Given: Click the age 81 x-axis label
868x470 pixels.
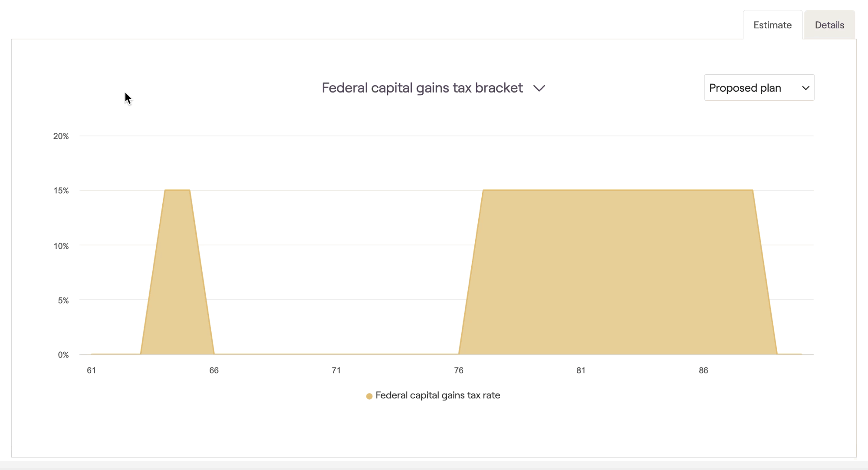Looking at the screenshot, I should pyautogui.click(x=581, y=371).
